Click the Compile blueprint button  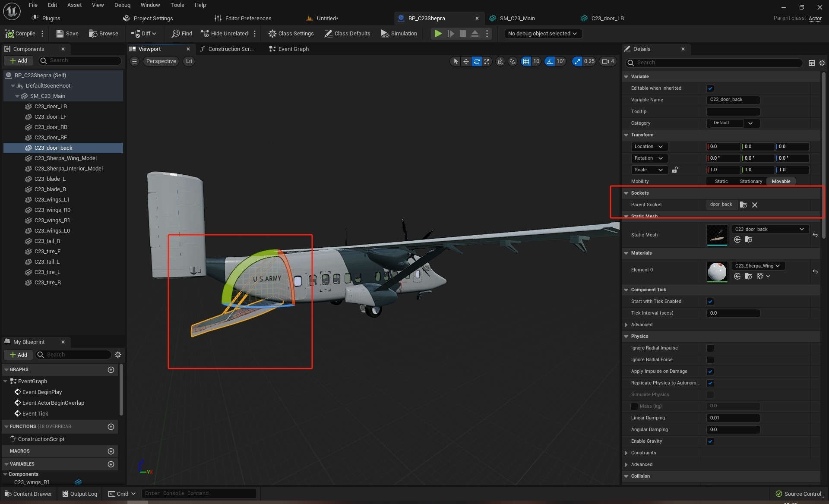tap(20, 34)
